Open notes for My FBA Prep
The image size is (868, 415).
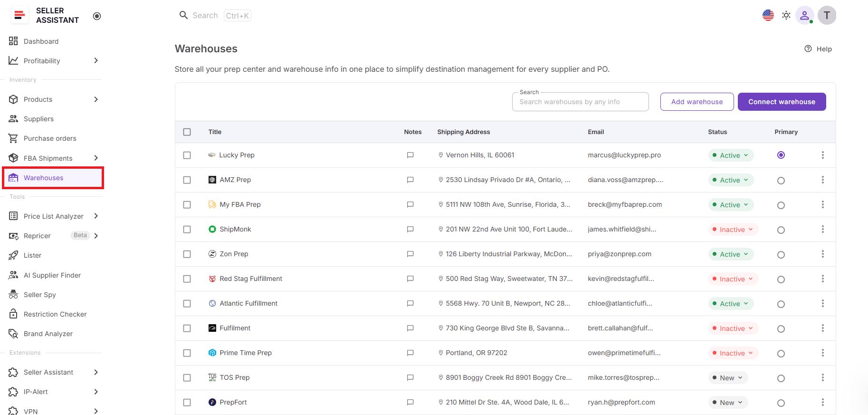tap(410, 204)
